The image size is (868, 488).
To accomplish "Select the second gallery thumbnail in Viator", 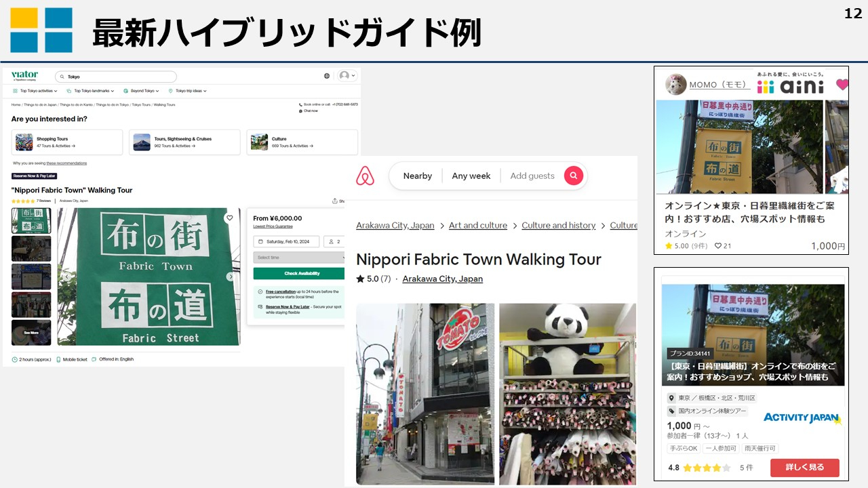I will point(31,249).
